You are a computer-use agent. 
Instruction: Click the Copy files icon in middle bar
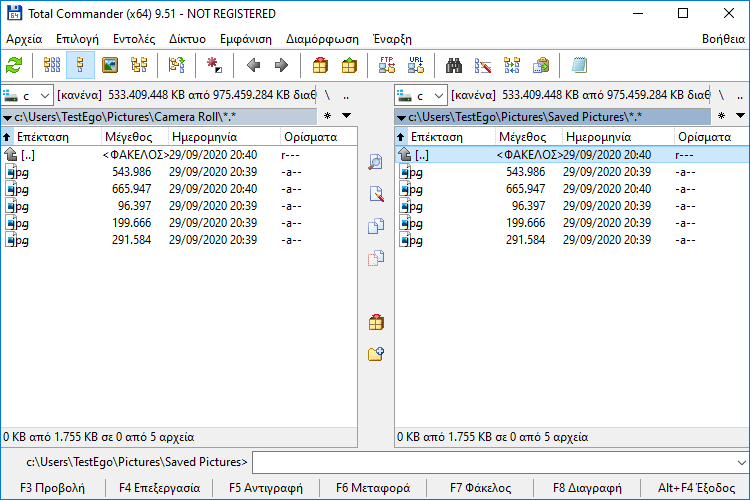[x=376, y=226]
